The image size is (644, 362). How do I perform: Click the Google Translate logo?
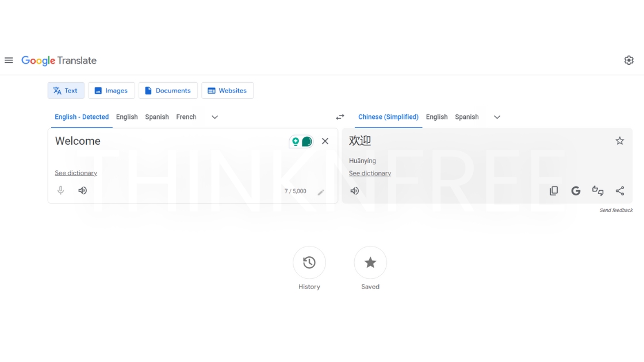pyautogui.click(x=59, y=60)
